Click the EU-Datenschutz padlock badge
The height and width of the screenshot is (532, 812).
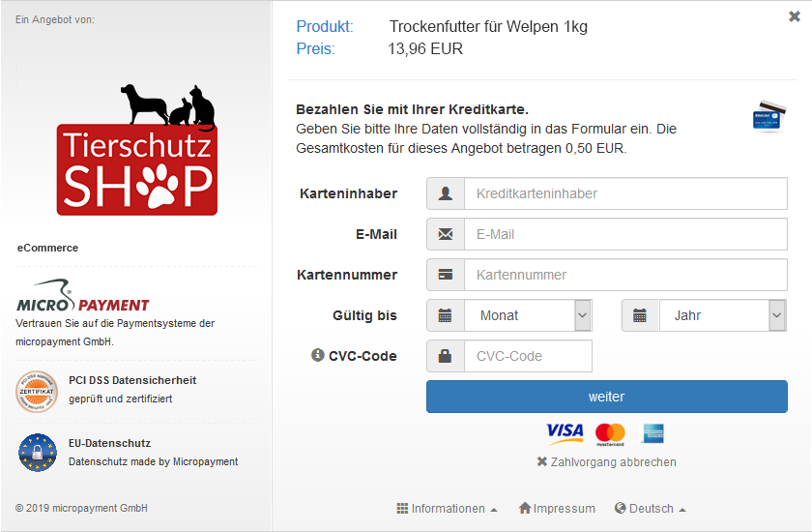pyautogui.click(x=38, y=453)
